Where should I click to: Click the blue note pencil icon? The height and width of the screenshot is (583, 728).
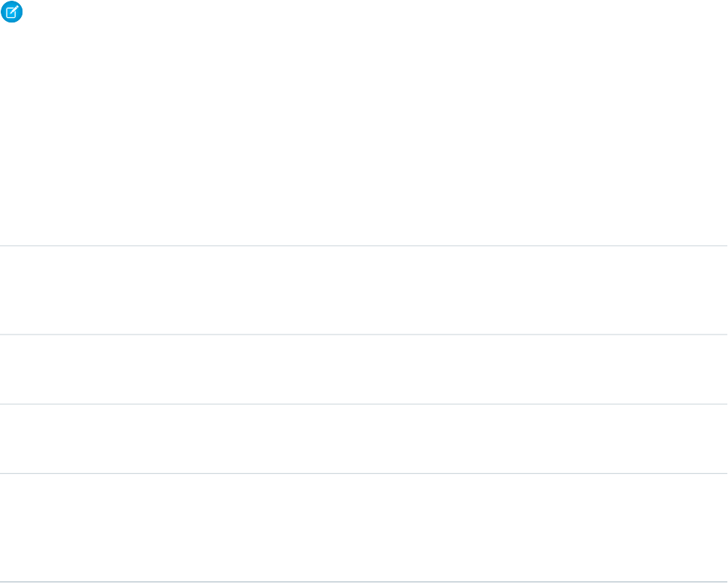pos(12,13)
